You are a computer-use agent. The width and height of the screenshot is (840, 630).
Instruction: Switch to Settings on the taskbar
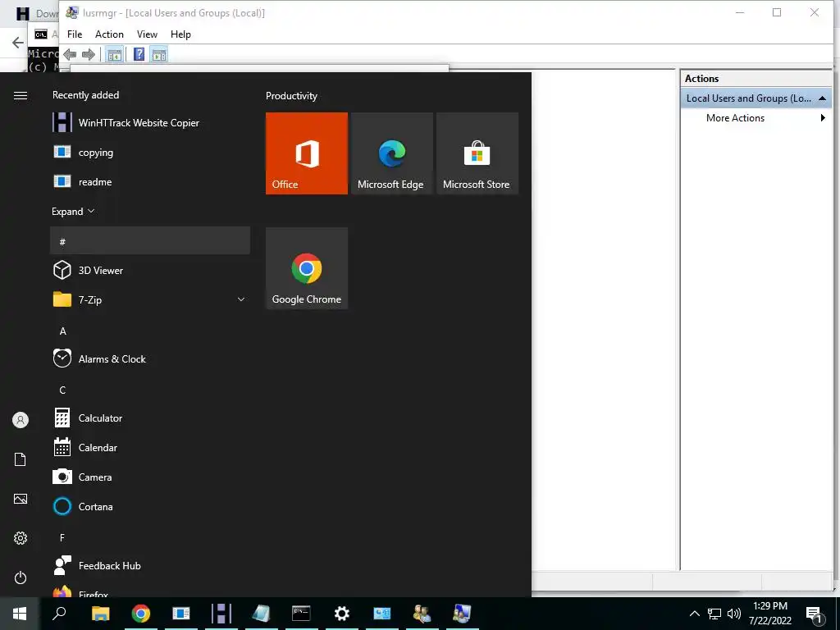click(342, 614)
